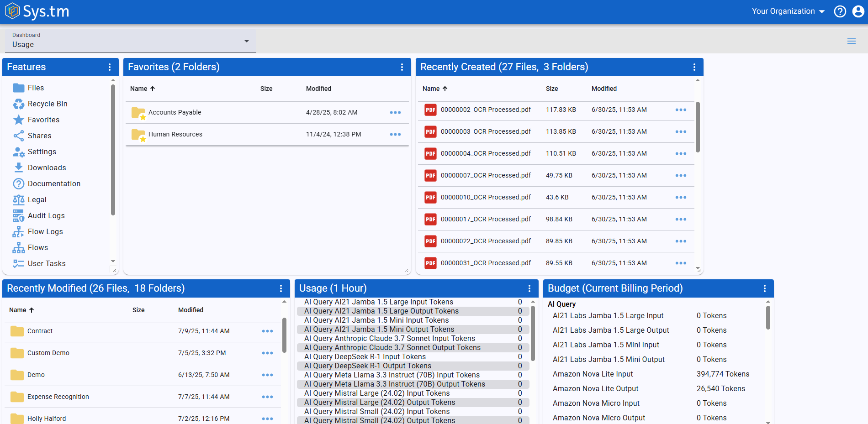Open the Recycle Bin icon
868x424 pixels.
click(19, 104)
